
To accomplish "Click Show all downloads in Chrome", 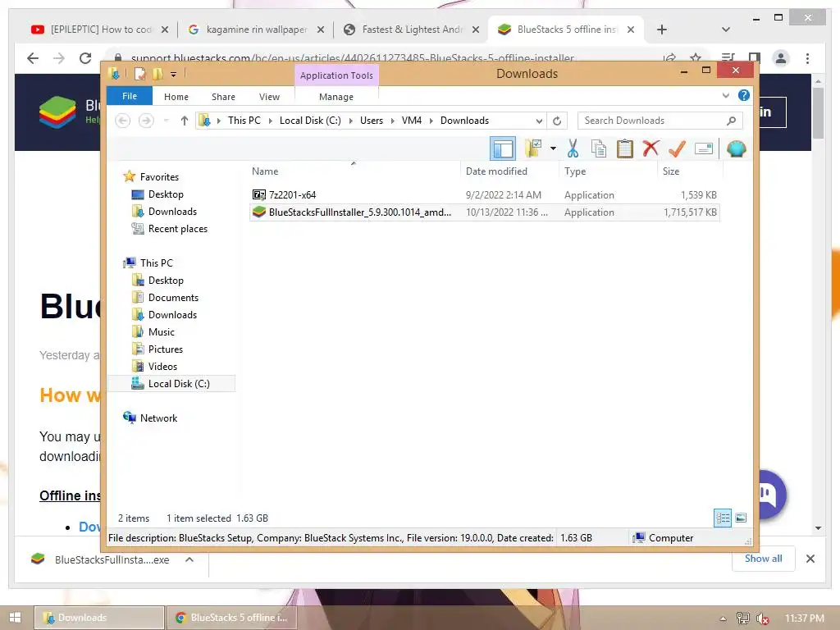I will click(764, 559).
